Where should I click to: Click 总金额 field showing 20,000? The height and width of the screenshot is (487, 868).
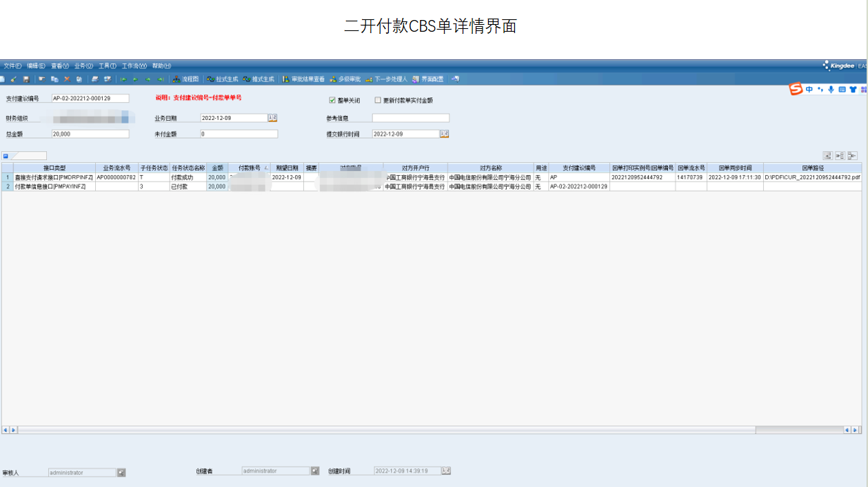tap(90, 134)
